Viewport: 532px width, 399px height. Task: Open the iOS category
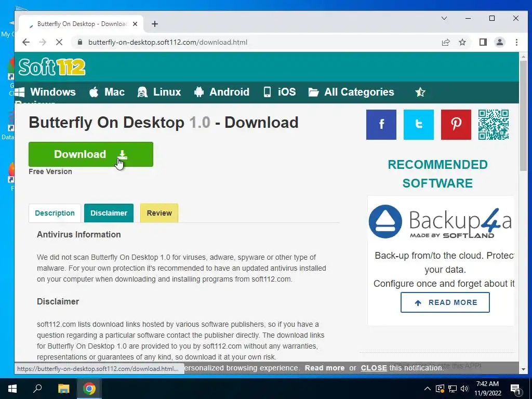click(280, 92)
